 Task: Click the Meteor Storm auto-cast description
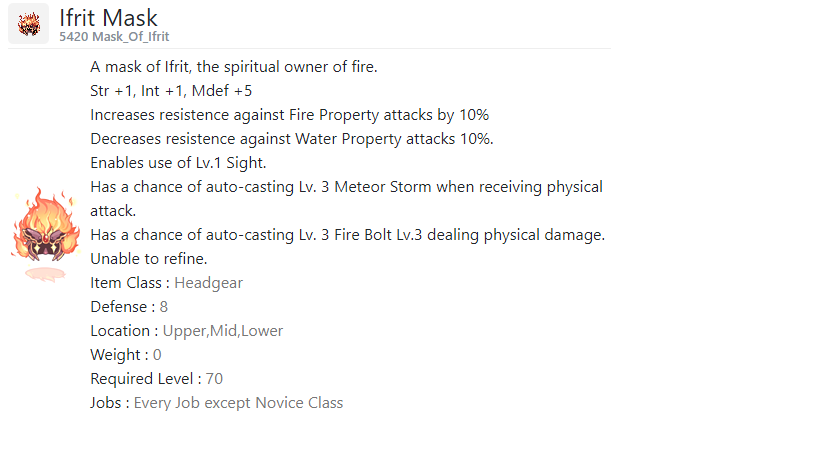pos(347,199)
